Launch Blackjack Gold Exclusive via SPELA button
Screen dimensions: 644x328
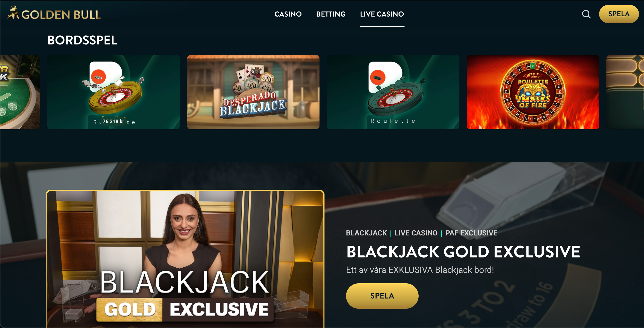click(x=382, y=296)
